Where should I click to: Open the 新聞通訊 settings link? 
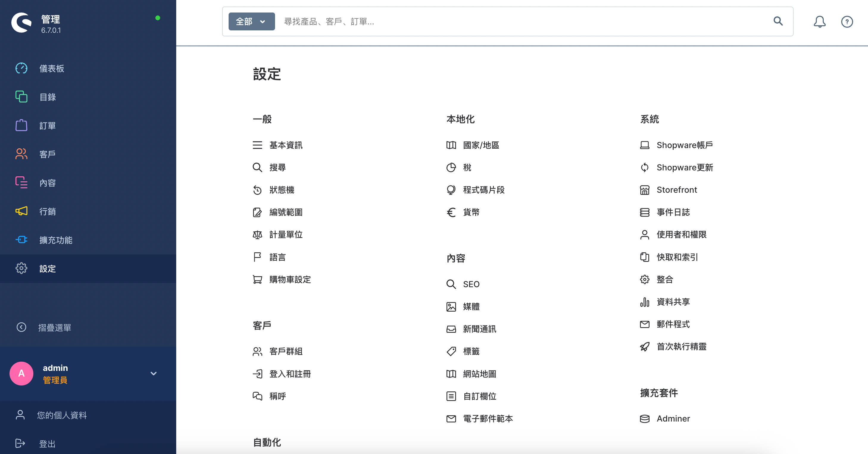[x=480, y=329]
